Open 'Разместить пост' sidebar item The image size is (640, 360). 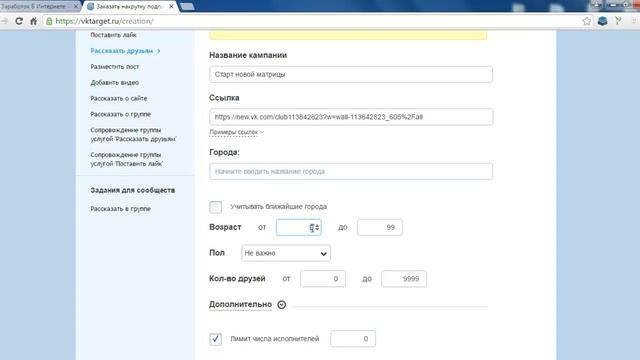click(x=115, y=67)
